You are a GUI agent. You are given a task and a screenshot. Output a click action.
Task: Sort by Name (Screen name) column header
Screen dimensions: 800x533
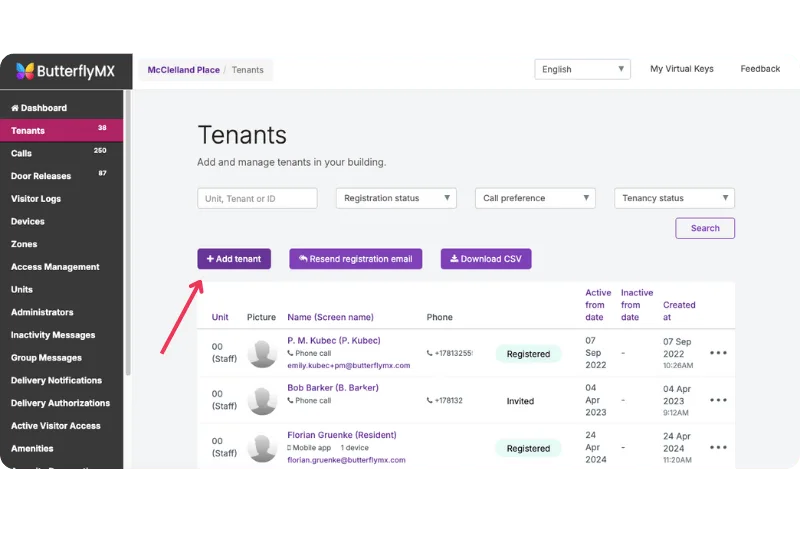(x=330, y=317)
